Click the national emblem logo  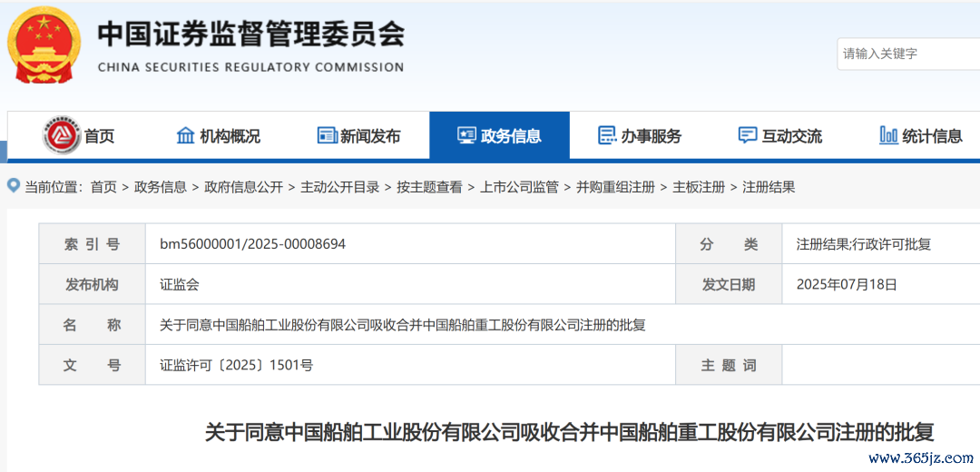tap(44, 44)
